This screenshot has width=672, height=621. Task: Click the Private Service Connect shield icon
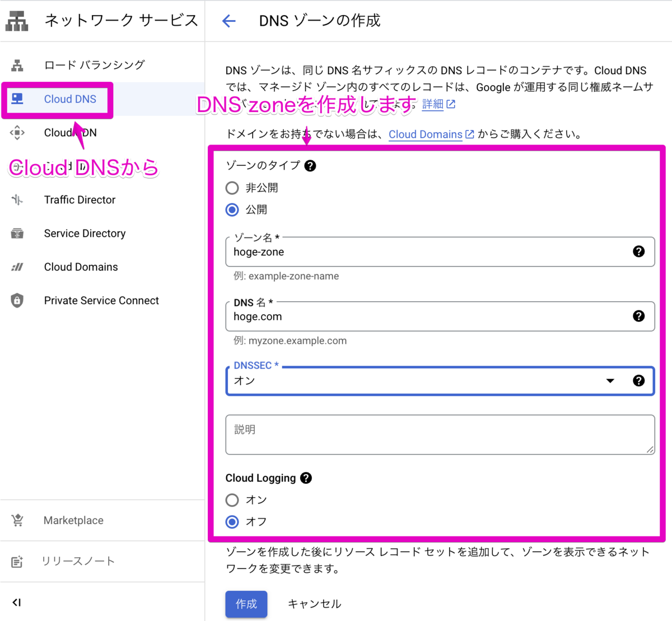(17, 300)
